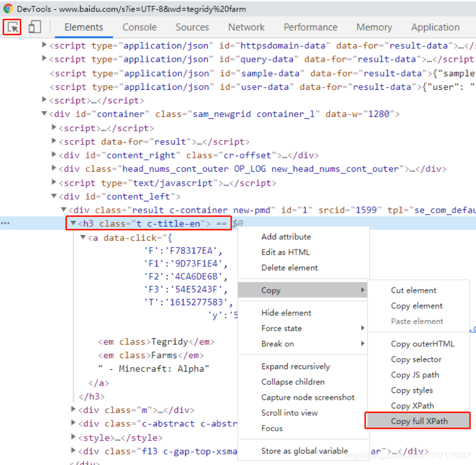Activate the inspect element picker icon
The width and height of the screenshot is (476, 465).
pos(12,28)
